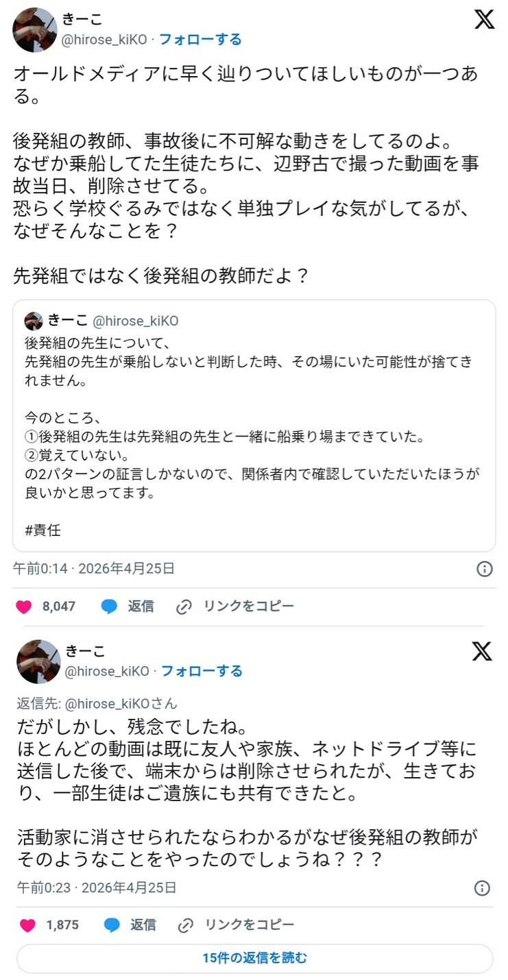Open the profile avatar on the reply tweet
The image size is (508, 980).
pos(38,661)
